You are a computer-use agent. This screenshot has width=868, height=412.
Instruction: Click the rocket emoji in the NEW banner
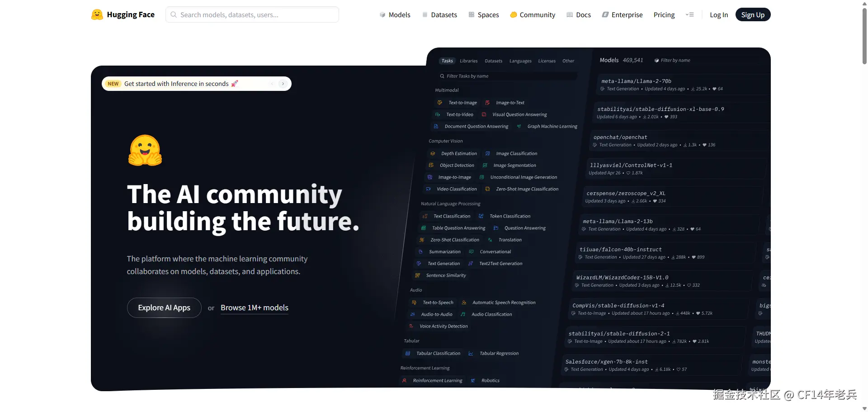(x=235, y=84)
